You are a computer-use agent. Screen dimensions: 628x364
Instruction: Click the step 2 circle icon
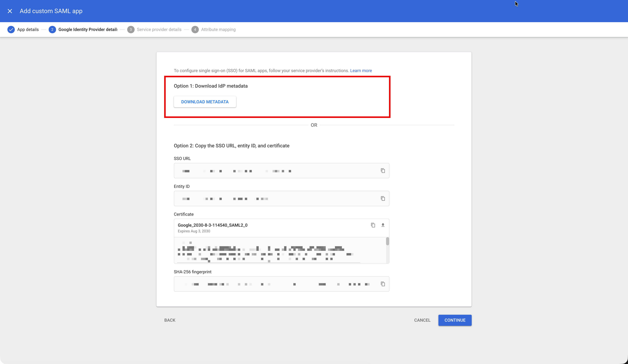tap(52, 29)
